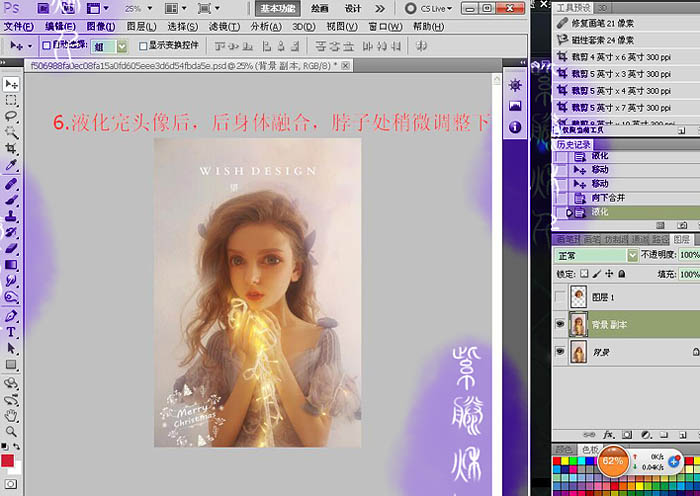Select the Crop tool
The width and height of the screenshot is (700, 496).
click(x=11, y=148)
